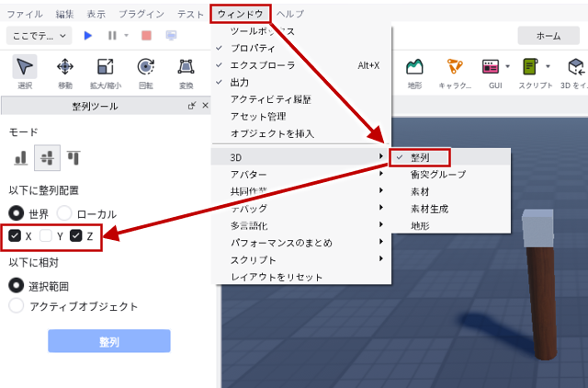The width and height of the screenshot is (588, 388).
Task: Open the 編集 menu
Action: pyautogui.click(x=64, y=15)
